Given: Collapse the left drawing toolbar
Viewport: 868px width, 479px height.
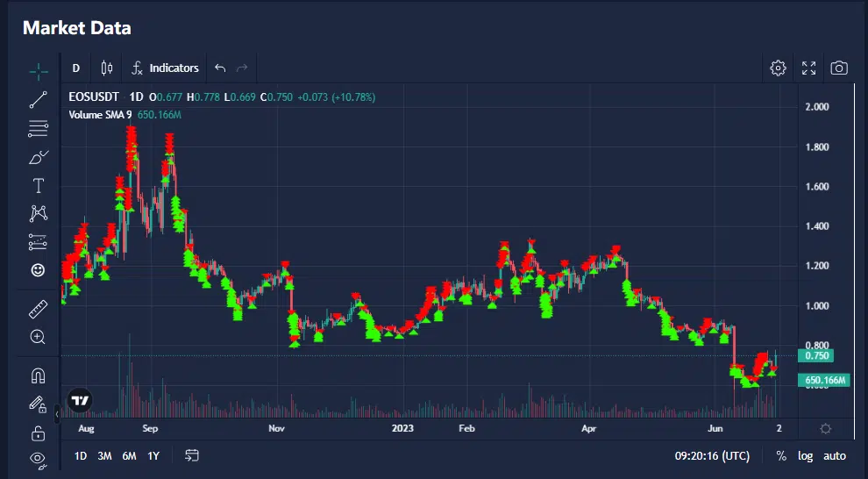Looking at the screenshot, I should pos(57,411).
